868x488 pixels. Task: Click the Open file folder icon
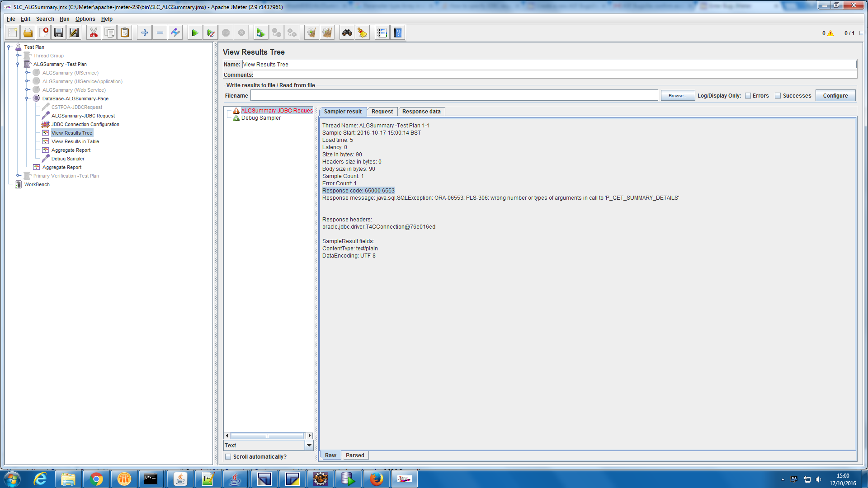(28, 33)
